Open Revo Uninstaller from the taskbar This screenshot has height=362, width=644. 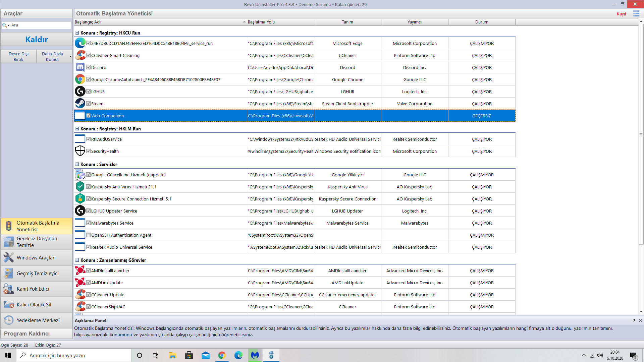271,355
